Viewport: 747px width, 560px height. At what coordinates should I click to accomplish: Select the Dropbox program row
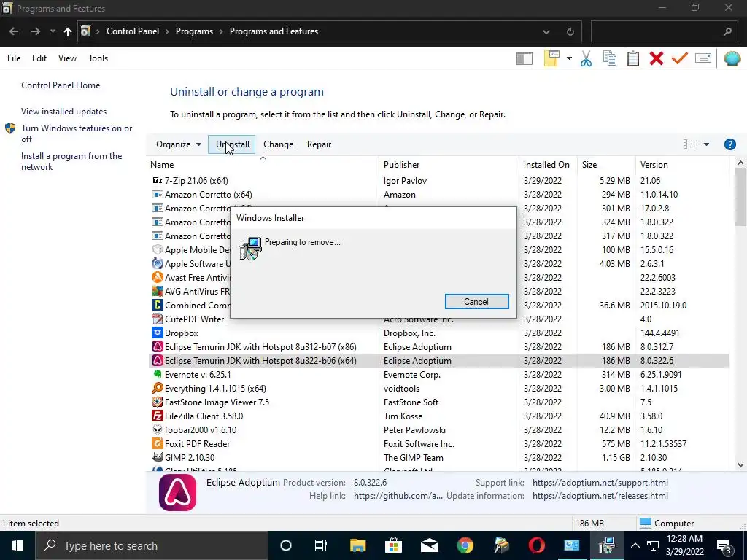click(x=438, y=332)
